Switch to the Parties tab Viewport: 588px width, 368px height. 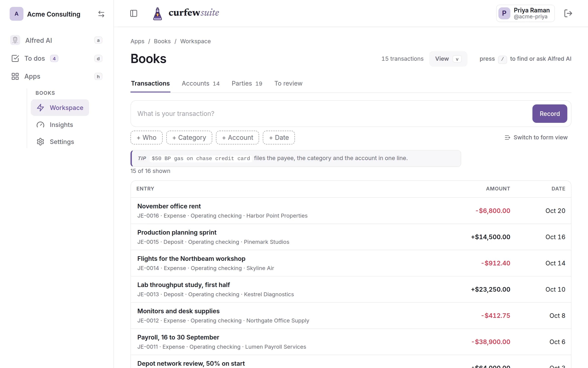247,83
